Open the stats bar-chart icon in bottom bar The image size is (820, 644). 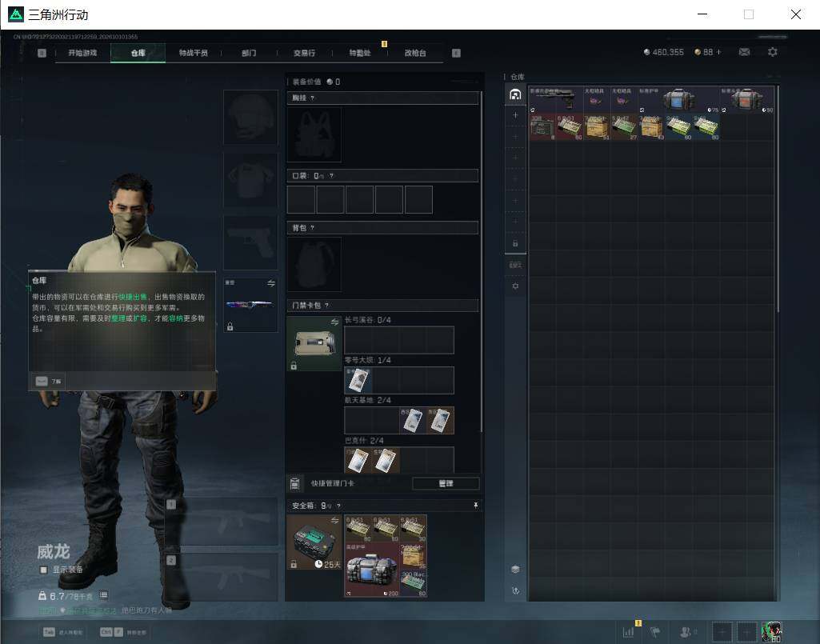(x=628, y=631)
